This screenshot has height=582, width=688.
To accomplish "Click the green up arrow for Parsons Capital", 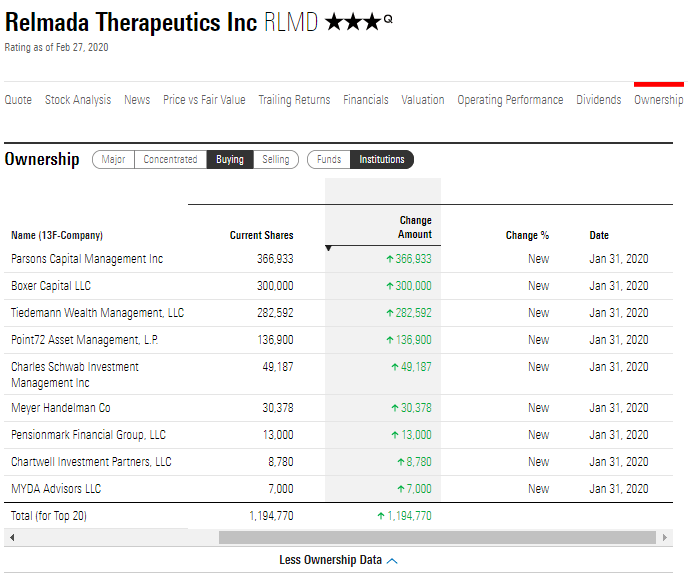I will coord(390,259).
